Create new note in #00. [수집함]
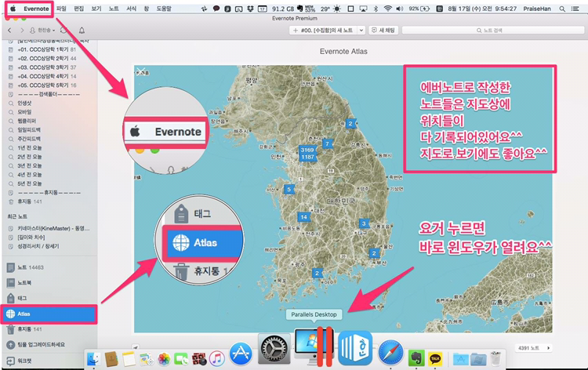Viewport: 588px width, 370px height. pos(323,31)
